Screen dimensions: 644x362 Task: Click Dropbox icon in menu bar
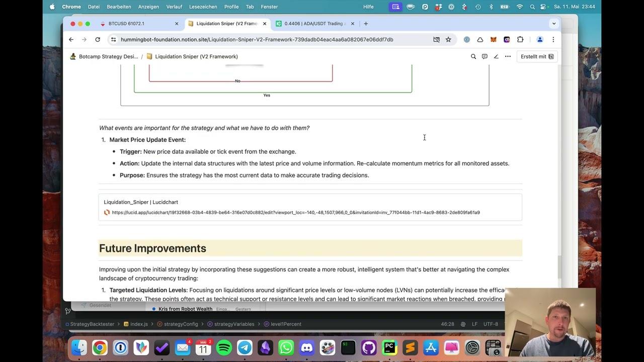tap(439, 7)
